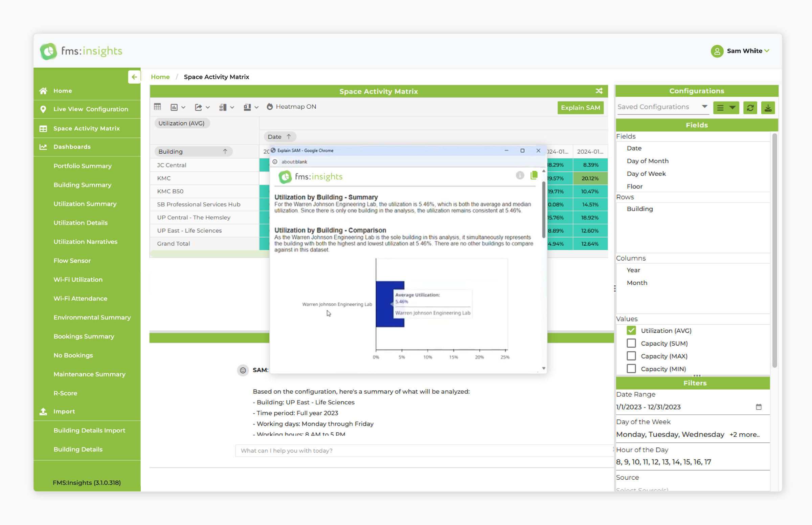
Task: Select the Day of Week field
Action: coord(646,174)
